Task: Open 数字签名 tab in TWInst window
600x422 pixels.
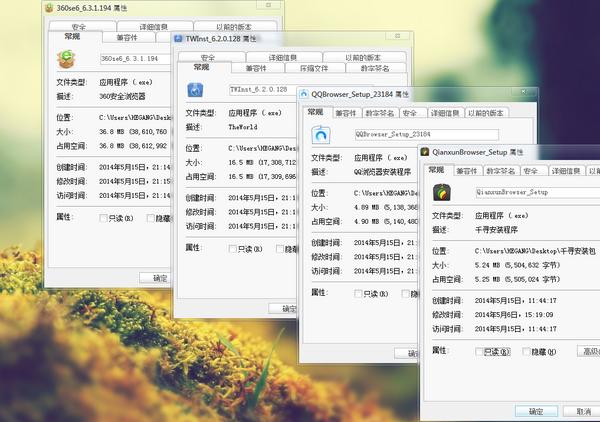Action: tap(376, 68)
